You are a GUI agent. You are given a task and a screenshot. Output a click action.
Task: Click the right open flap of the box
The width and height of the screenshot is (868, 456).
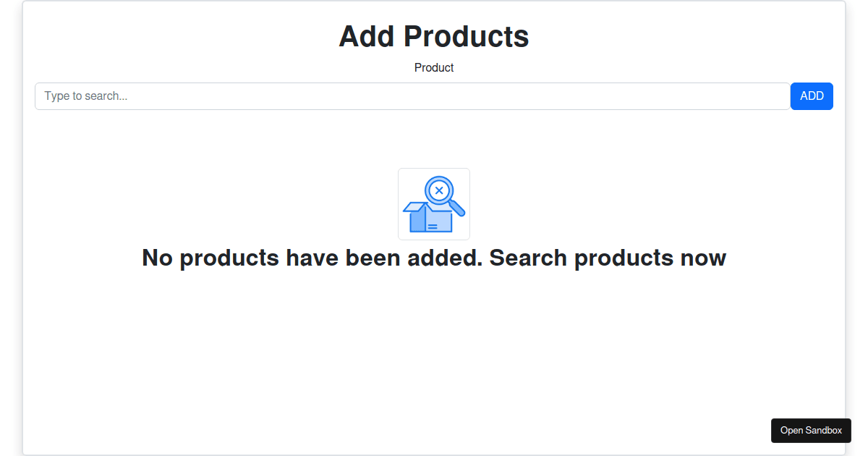[443, 208]
